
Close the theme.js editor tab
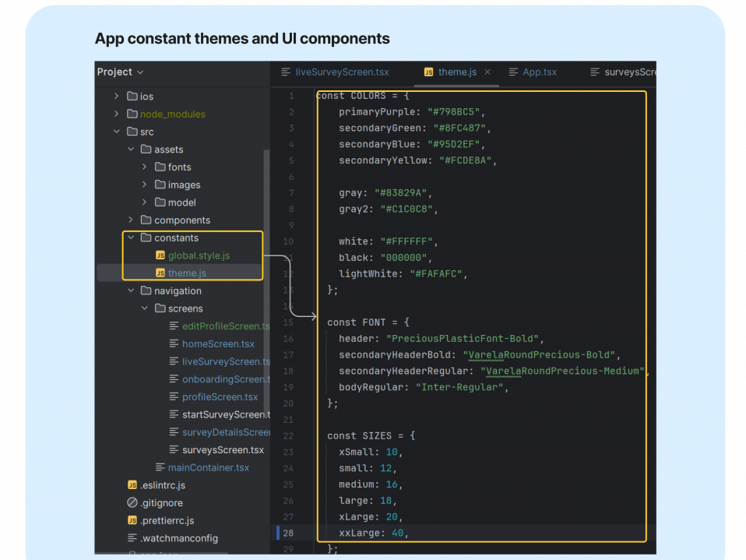[x=487, y=72]
